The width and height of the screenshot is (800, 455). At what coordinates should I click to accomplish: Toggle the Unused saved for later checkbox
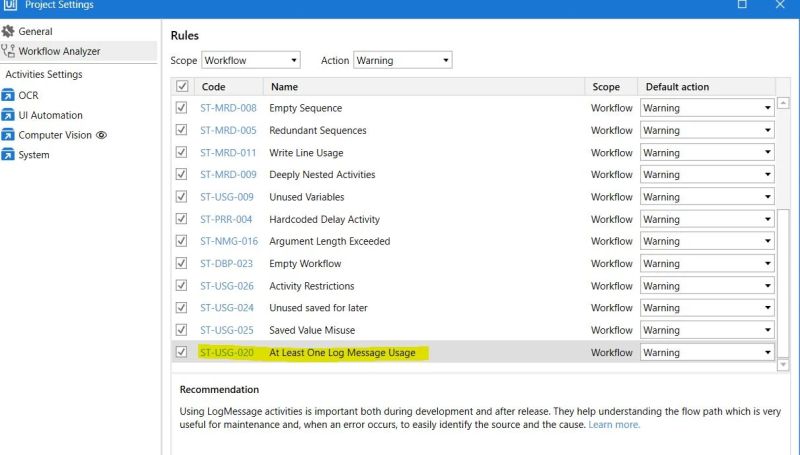click(181, 308)
